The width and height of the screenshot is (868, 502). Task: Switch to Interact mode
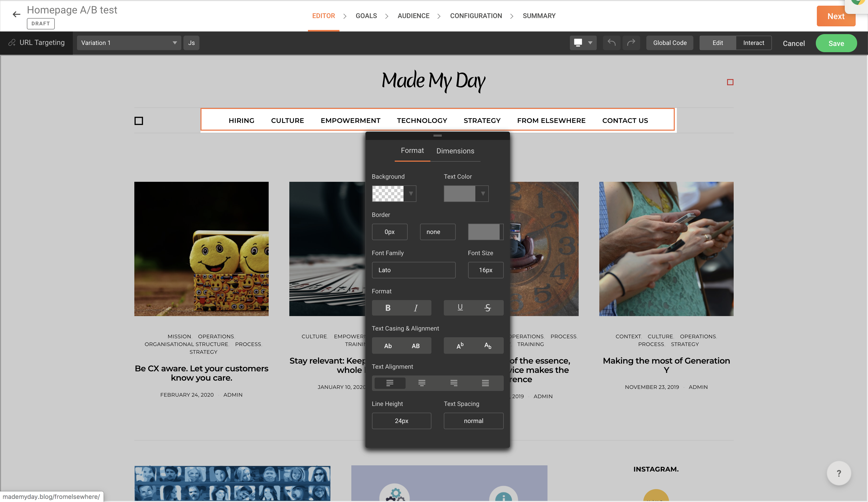(x=753, y=43)
